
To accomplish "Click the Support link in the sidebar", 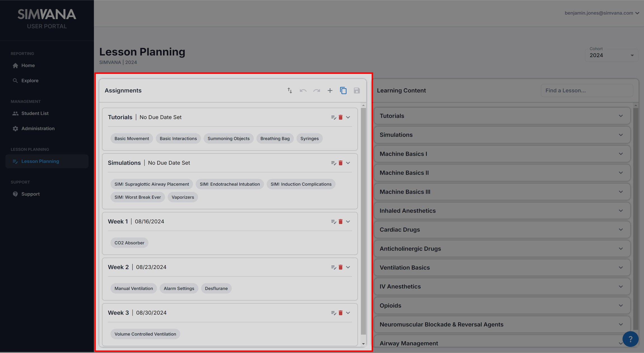I will pos(31,194).
